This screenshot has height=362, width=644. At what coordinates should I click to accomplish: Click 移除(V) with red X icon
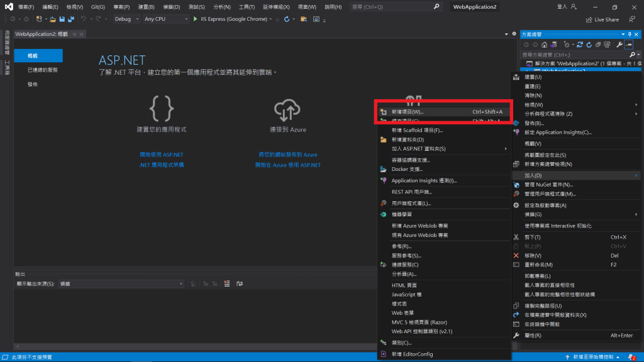(x=577, y=255)
